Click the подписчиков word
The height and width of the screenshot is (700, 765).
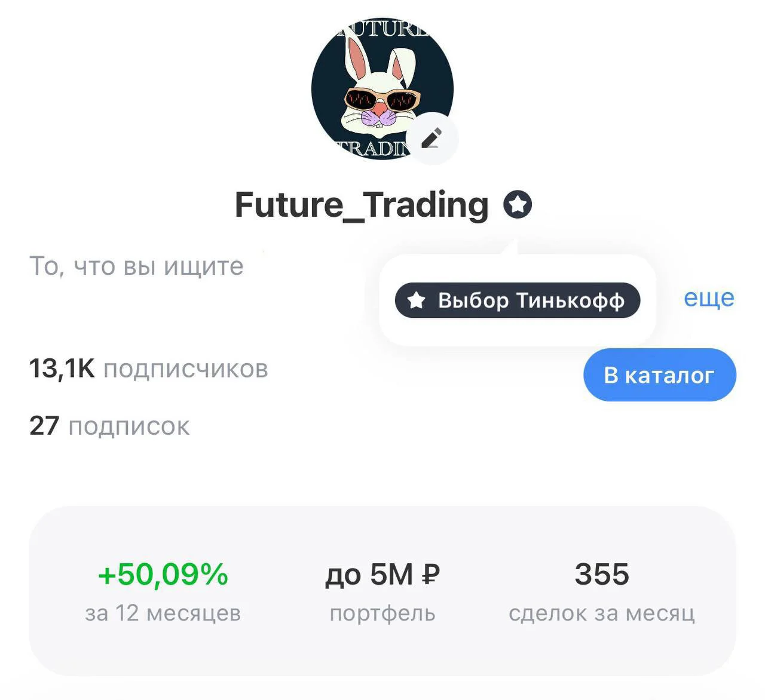[186, 370]
